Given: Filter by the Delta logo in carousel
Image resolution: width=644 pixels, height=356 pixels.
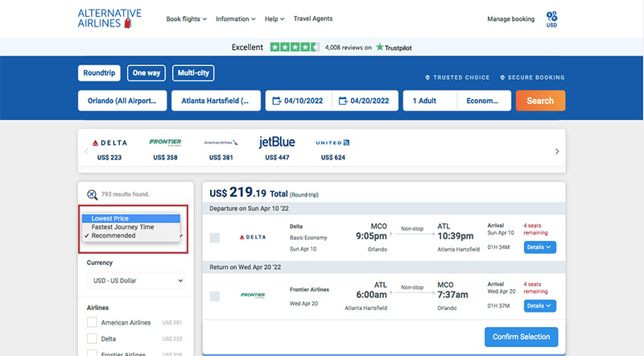Looking at the screenshot, I should pyautogui.click(x=109, y=143).
